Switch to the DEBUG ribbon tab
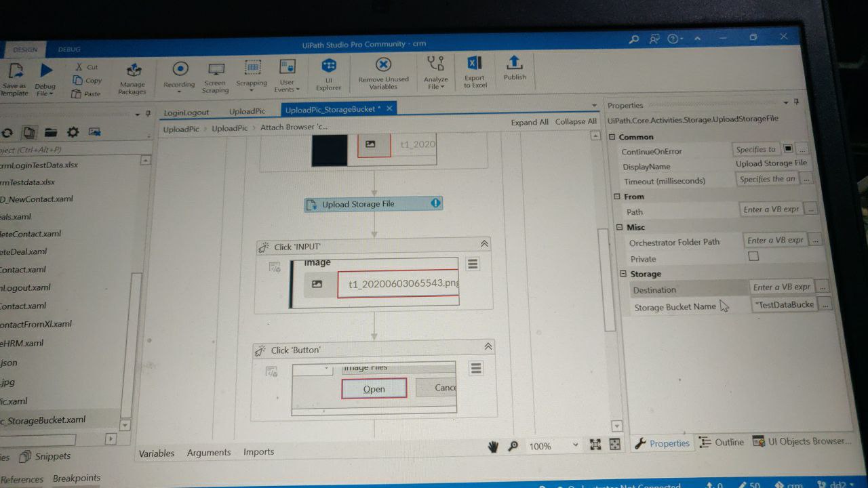 68,49
